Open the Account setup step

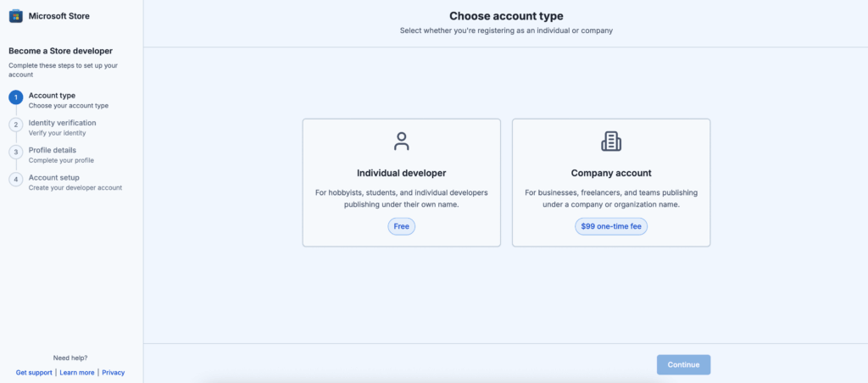pyautogui.click(x=75, y=182)
